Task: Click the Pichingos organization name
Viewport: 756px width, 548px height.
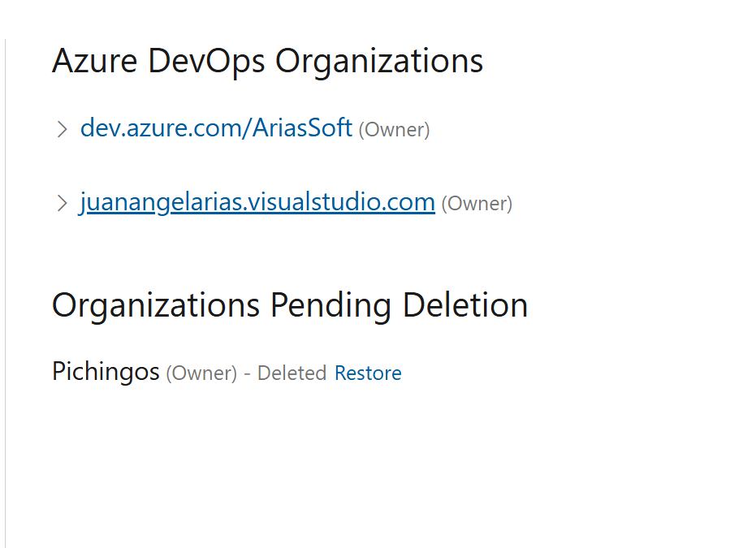Action: tap(106, 372)
